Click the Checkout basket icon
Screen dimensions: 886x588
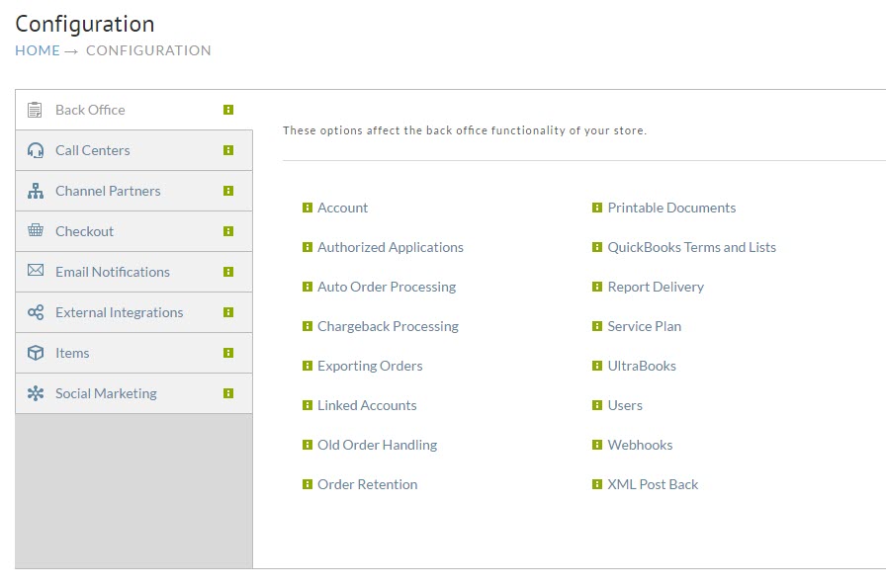(x=36, y=230)
